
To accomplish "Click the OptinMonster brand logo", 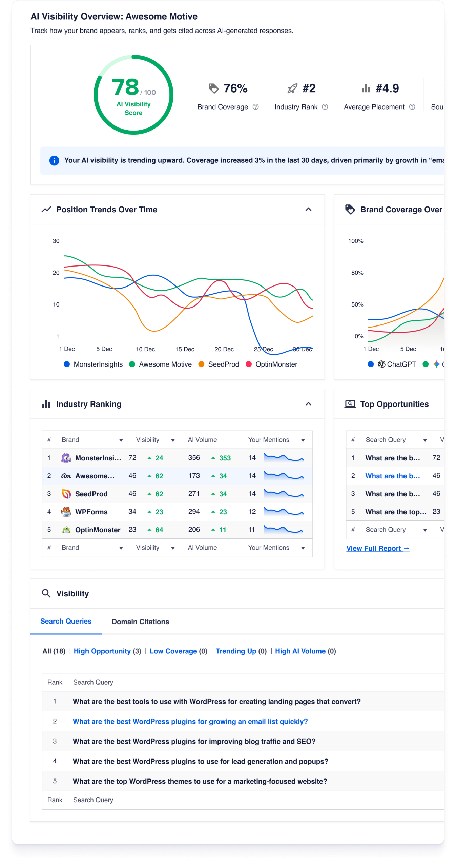I will [66, 530].
